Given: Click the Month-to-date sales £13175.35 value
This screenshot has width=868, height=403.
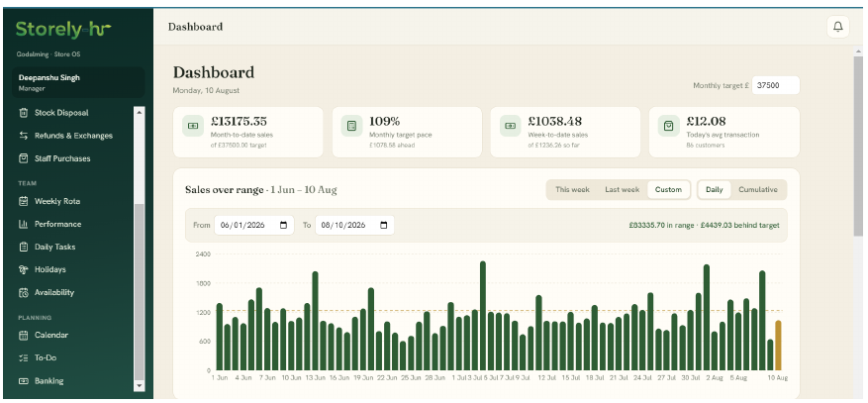Looking at the screenshot, I should [239, 121].
